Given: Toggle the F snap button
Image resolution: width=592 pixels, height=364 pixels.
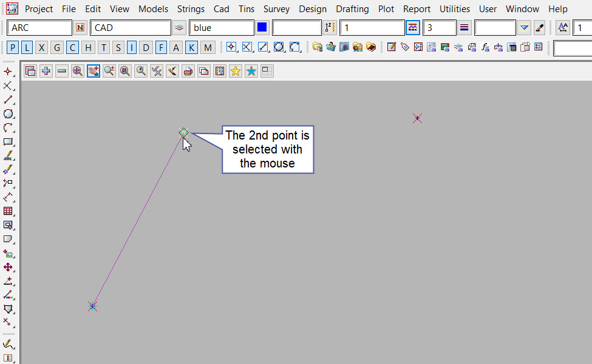Looking at the screenshot, I should [x=161, y=47].
